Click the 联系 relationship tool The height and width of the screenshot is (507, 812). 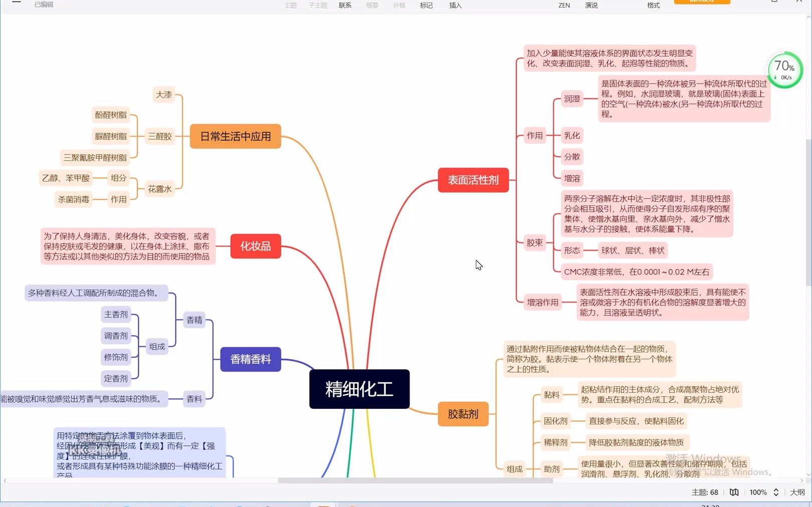tap(345, 6)
